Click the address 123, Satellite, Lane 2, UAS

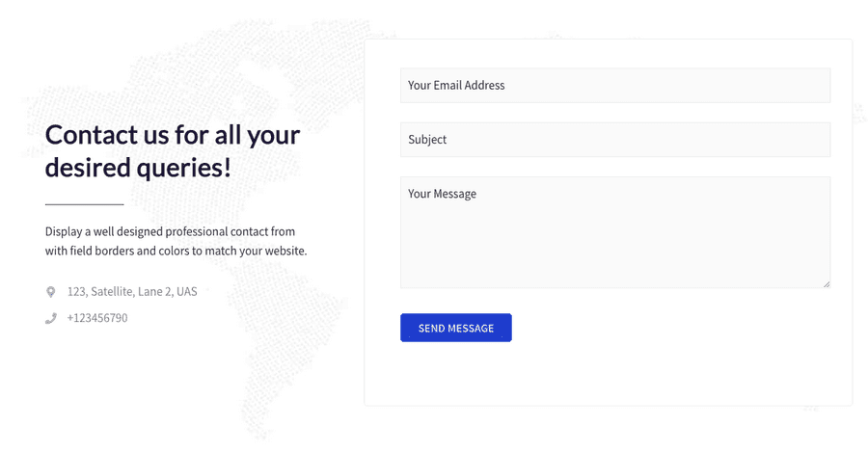coord(132,292)
